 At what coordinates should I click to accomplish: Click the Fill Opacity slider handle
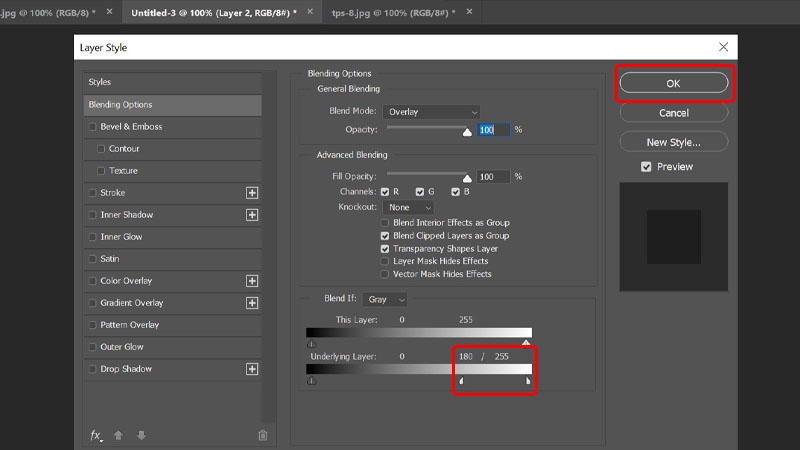[467, 178]
